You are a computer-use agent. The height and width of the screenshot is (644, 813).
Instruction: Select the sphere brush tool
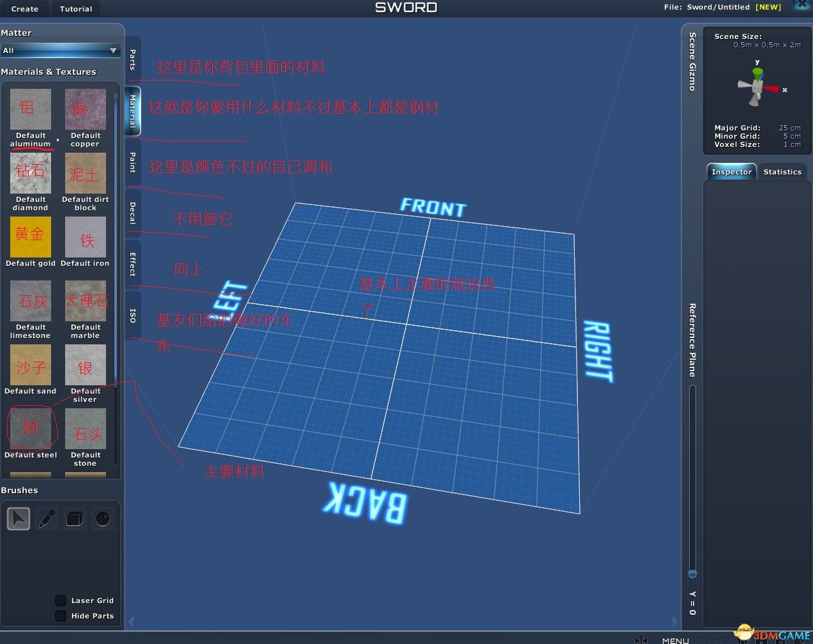click(x=103, y=518)
